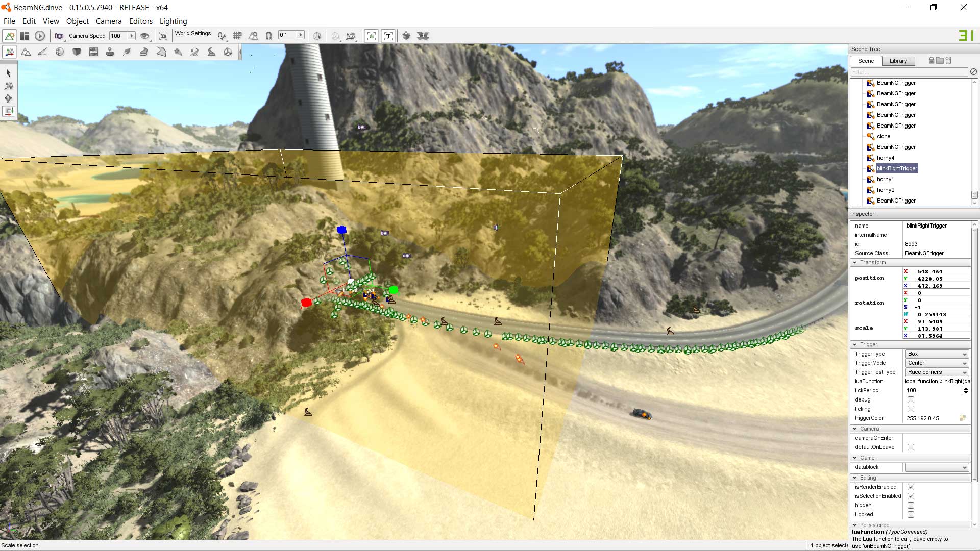Click the Prefab creation icon
The image size is (980, 551).
[406, 36]
